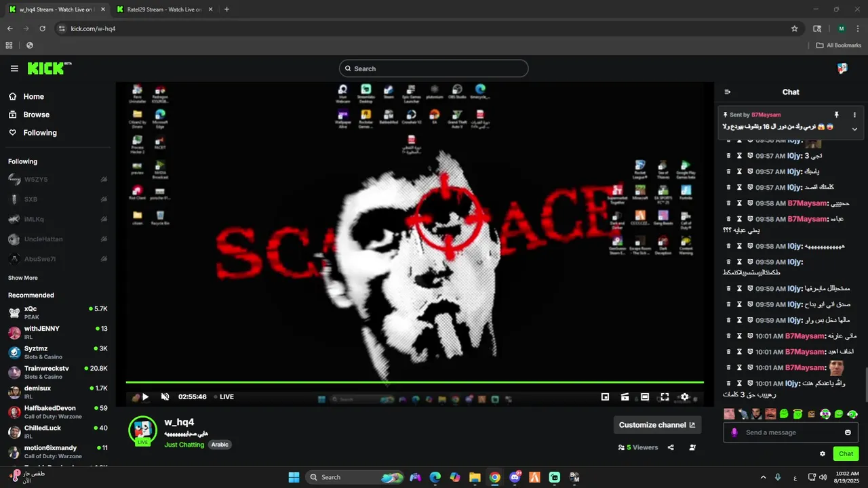Click the green stream progress bar
Image resolution: width=868 pixels, height=488 pixels.
click(414, 382)
